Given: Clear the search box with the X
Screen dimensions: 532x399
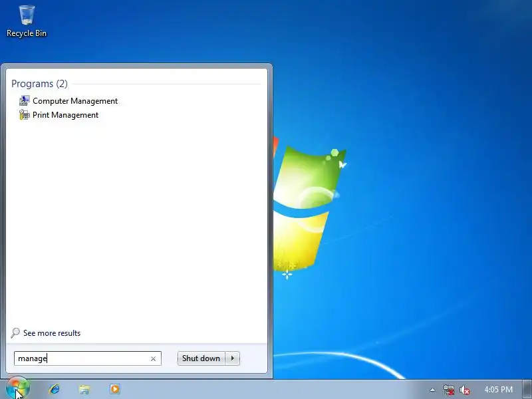Looking at the screenshot, I should coord(153,358).
